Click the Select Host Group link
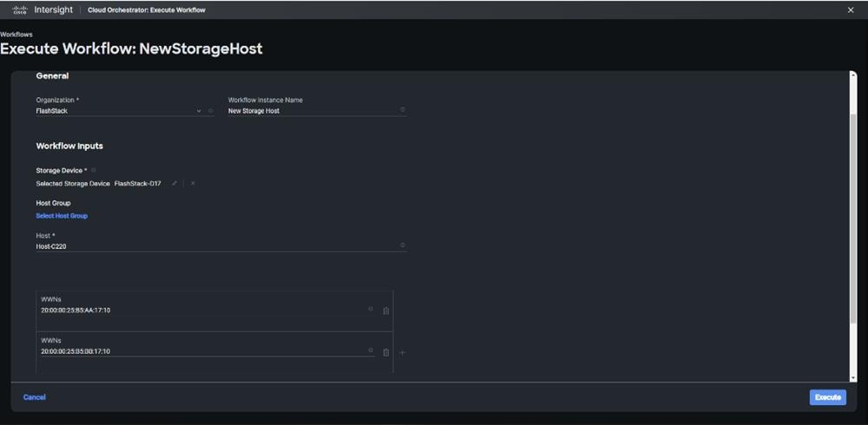 point(62,216)
